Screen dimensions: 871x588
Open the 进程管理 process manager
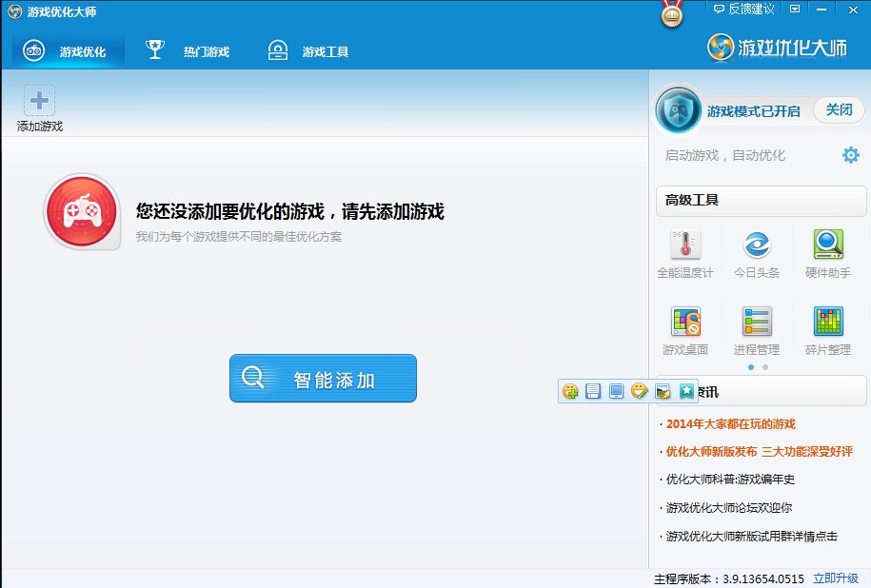point(756,330)
